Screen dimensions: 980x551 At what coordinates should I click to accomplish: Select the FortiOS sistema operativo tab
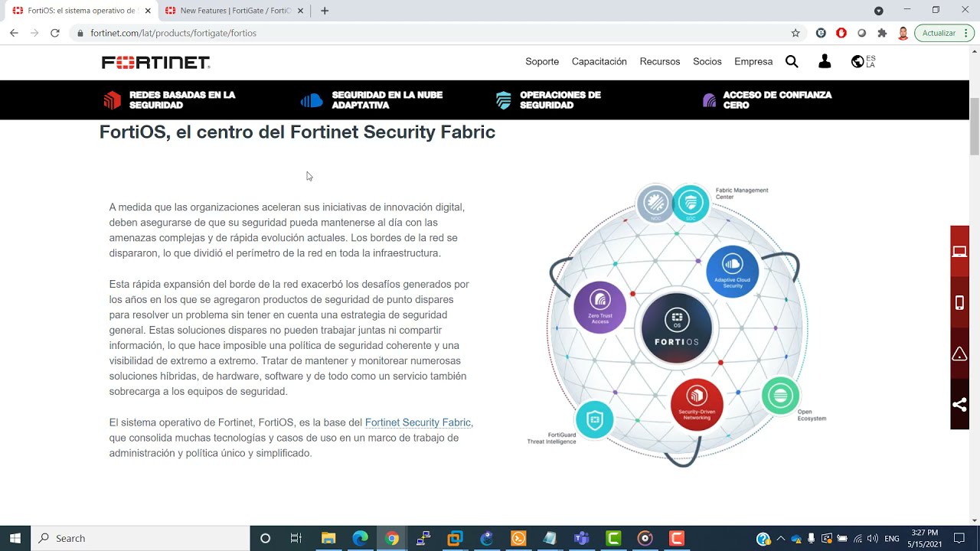point(81,11)
